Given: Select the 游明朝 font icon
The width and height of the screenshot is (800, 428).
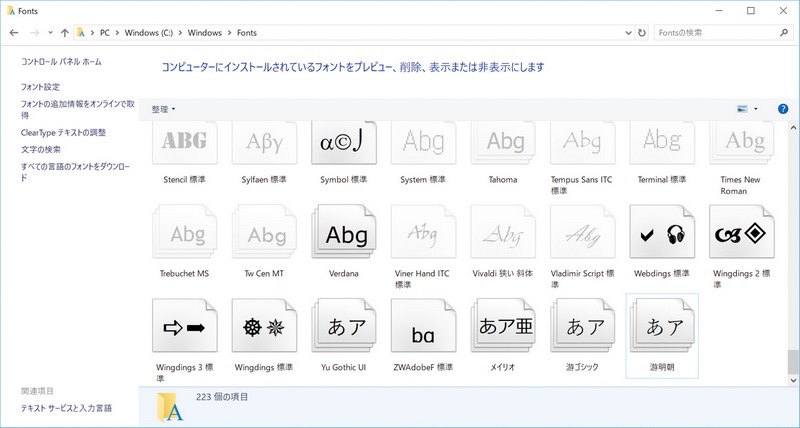Looking at the screenshot, I should tap(662, 325).
